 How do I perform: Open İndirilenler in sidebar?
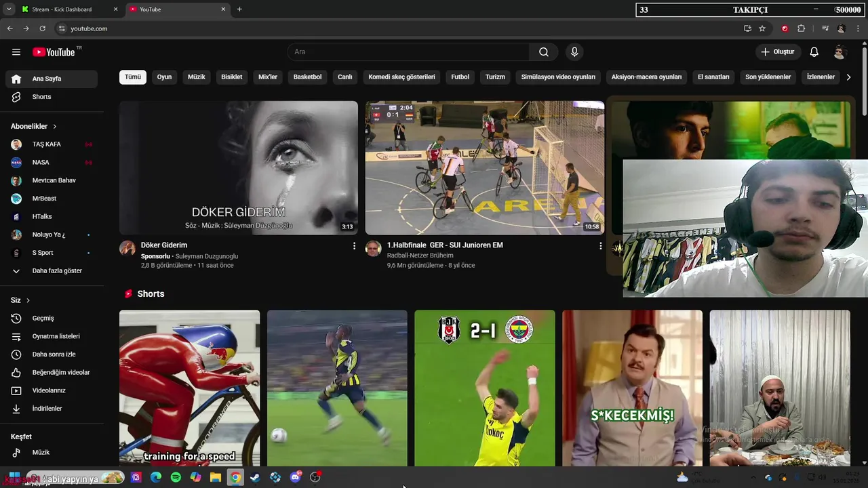point(52,409)
